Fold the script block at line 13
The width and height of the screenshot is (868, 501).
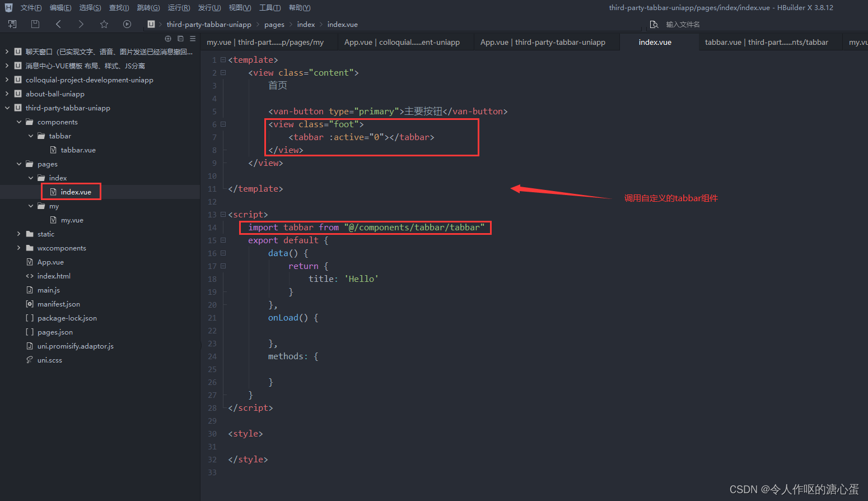223,214
